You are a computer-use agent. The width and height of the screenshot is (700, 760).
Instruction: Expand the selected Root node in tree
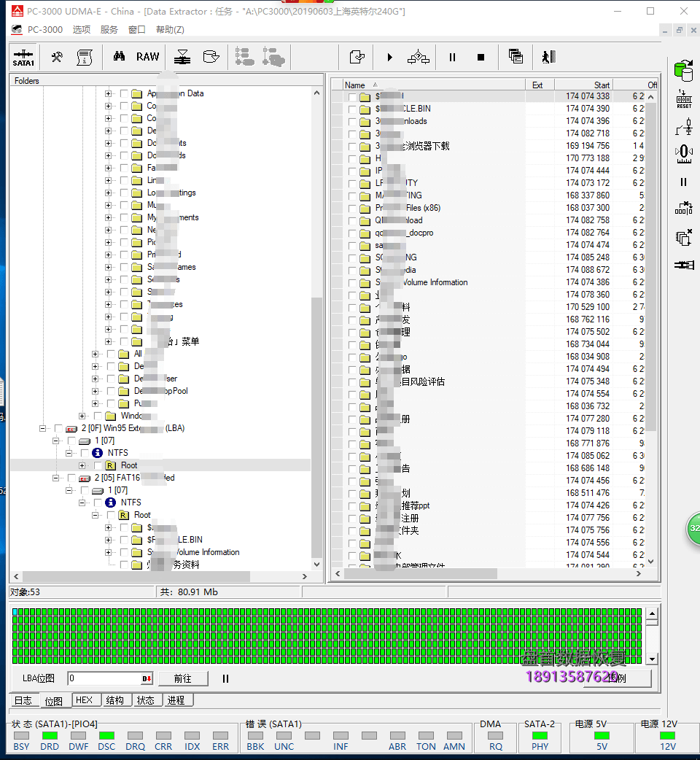[x=82, y=465]
